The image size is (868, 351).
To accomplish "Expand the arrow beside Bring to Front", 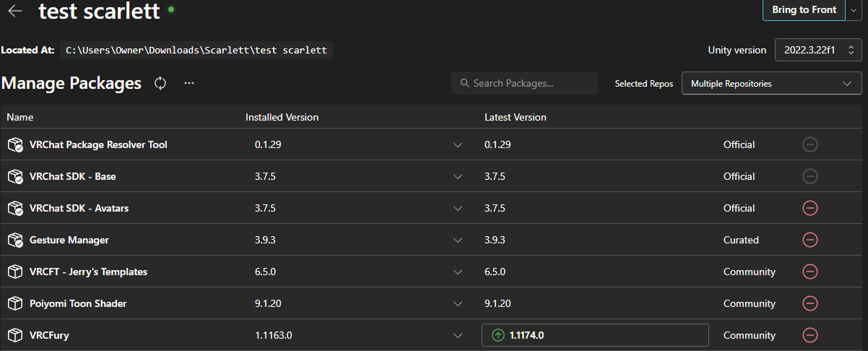I will (853, 10).
